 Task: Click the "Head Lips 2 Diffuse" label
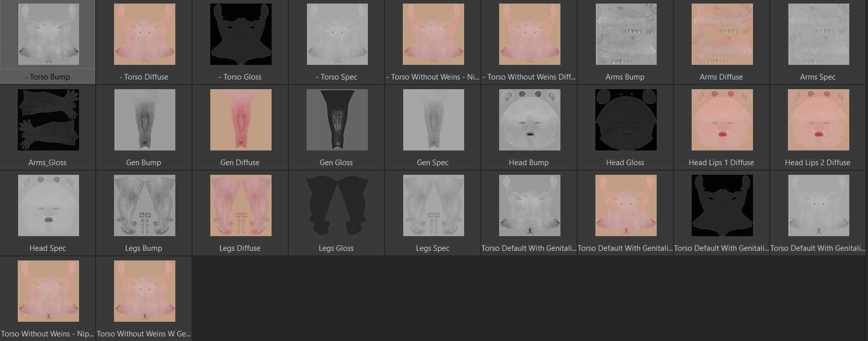[817, 163]
